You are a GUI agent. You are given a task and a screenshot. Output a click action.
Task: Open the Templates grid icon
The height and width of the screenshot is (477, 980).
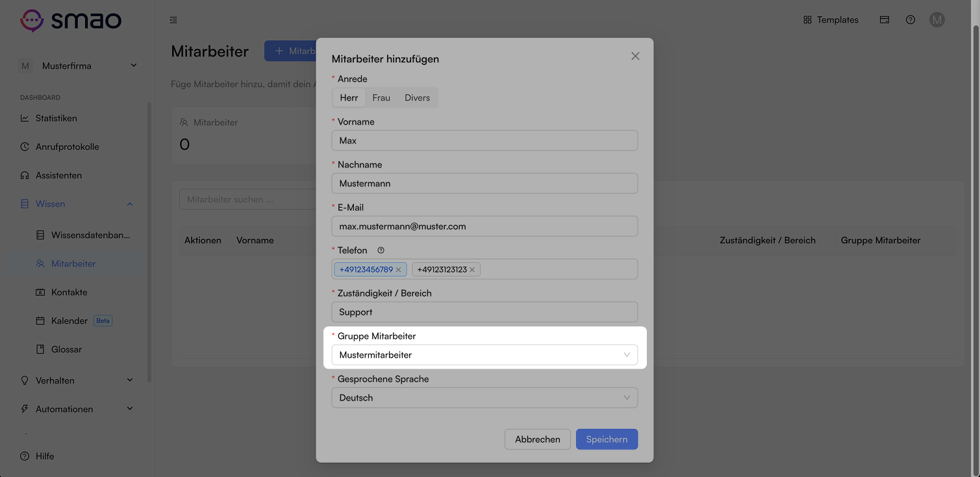pos(807,20)
